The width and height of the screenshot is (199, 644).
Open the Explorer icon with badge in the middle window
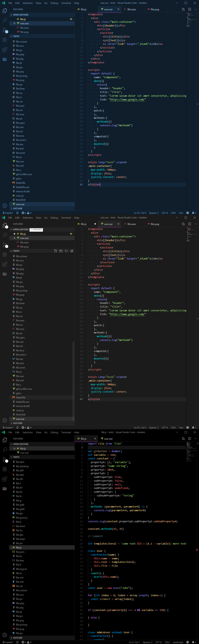[5, 225]
